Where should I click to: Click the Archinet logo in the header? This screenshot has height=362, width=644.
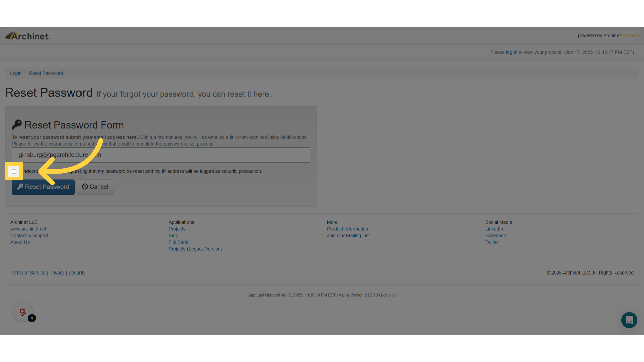[x=28, y=36]
